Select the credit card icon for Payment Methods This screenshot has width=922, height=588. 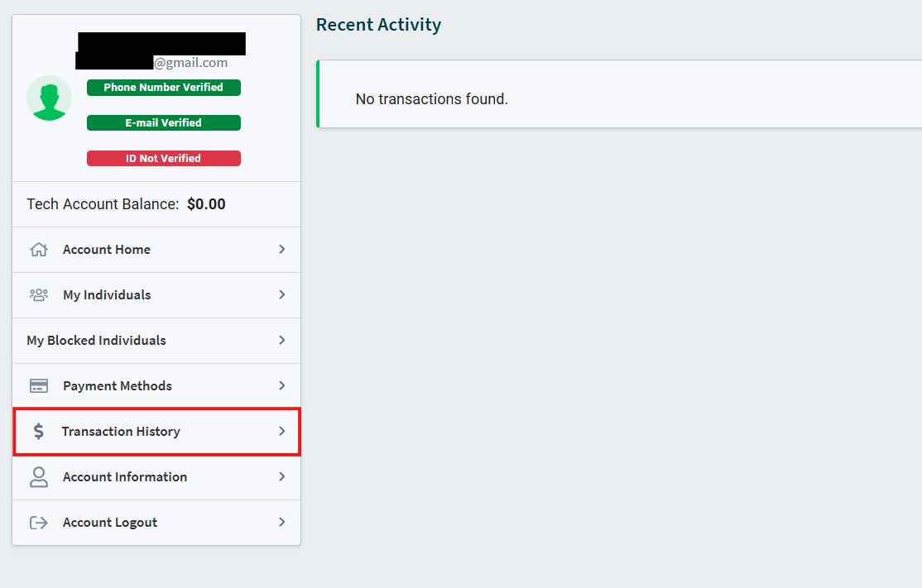pyautogui.click(x=38, y=385)
